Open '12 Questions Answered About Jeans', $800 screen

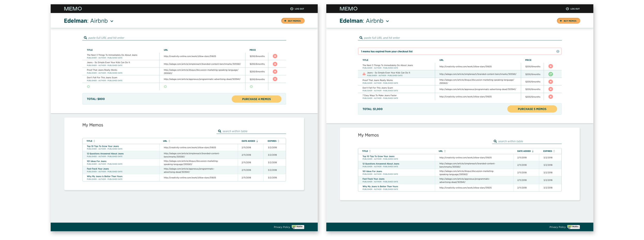105,154
